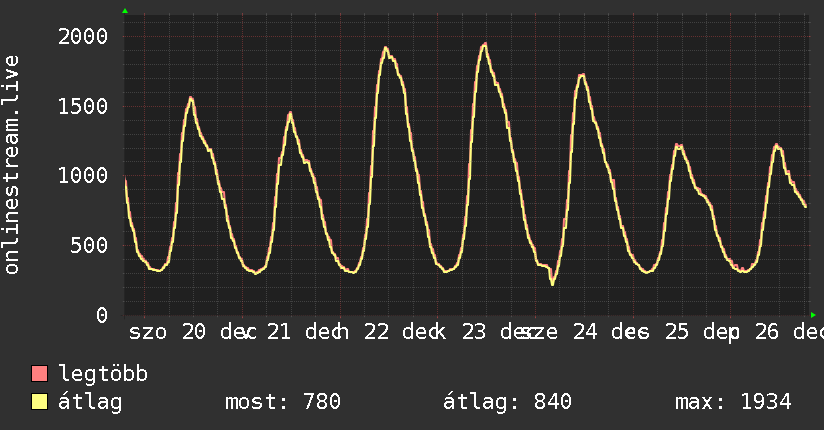
Task: Click the onlinestream.live vertical axis title
Action: pos(11,165)
